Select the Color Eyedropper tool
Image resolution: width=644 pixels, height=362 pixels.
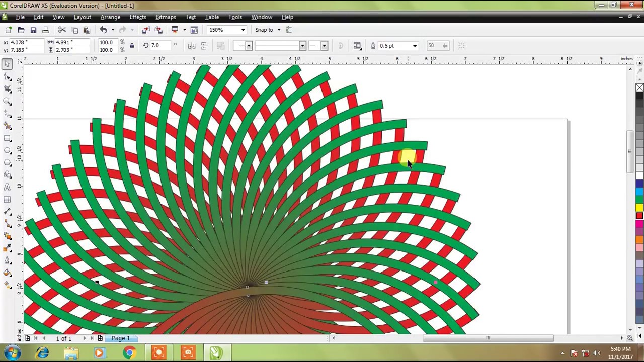click(7, 249)
